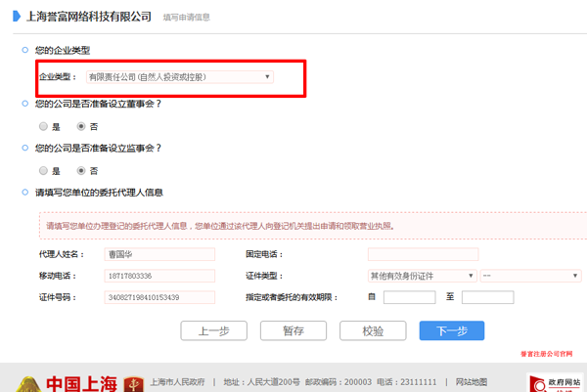The width and height of the screenshot is (587, 392).
Task: Proceed with the blue 下一步 button
Action: tap(451, 330)
